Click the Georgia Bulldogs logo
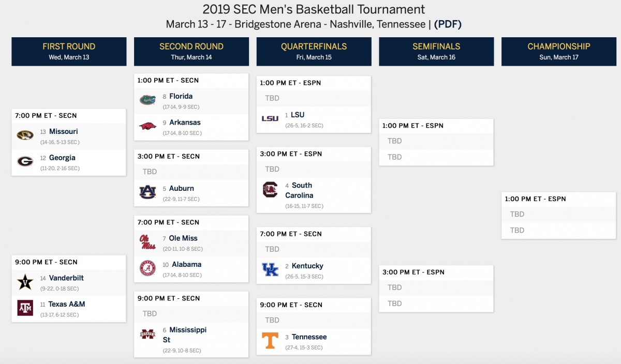Image resolution: width=621 pixels, height=364 pixels. coord(25,161)
